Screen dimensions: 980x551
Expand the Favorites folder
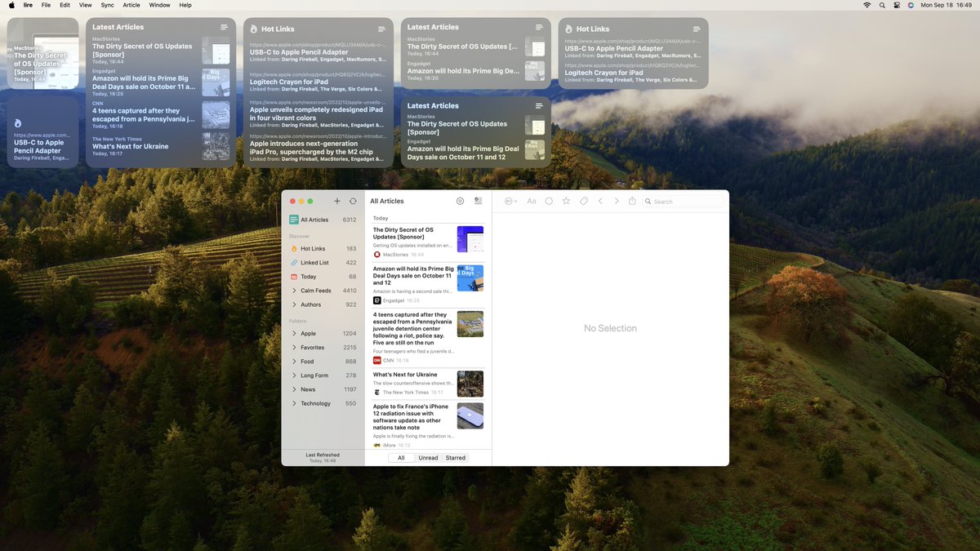click(x=294, y=347)
